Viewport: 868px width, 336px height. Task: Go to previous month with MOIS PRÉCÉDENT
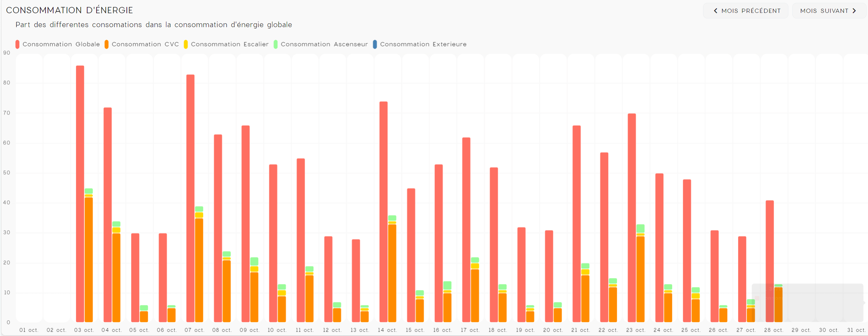tap(745, 11)
